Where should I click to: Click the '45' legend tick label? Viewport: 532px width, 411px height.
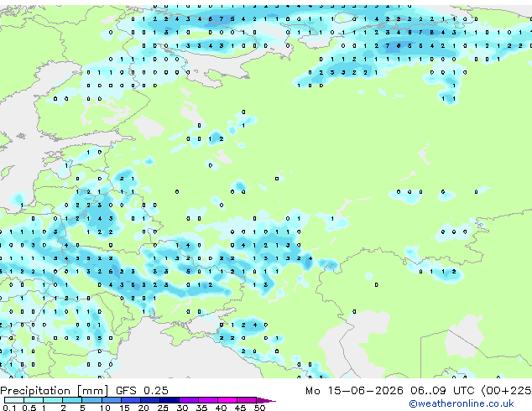pos(240,408)
